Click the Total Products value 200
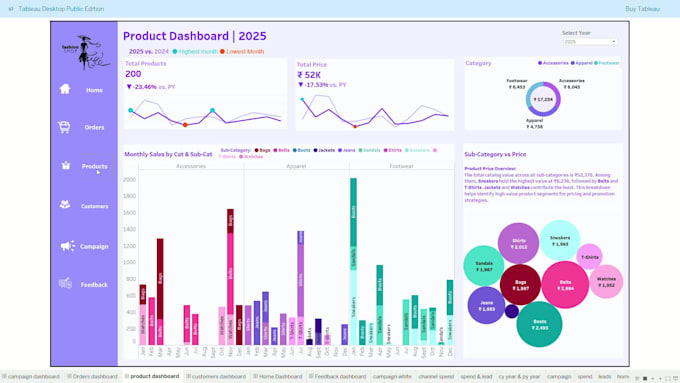Image resolution: width=680 pixels, height=383 pixels. (133, 74)
